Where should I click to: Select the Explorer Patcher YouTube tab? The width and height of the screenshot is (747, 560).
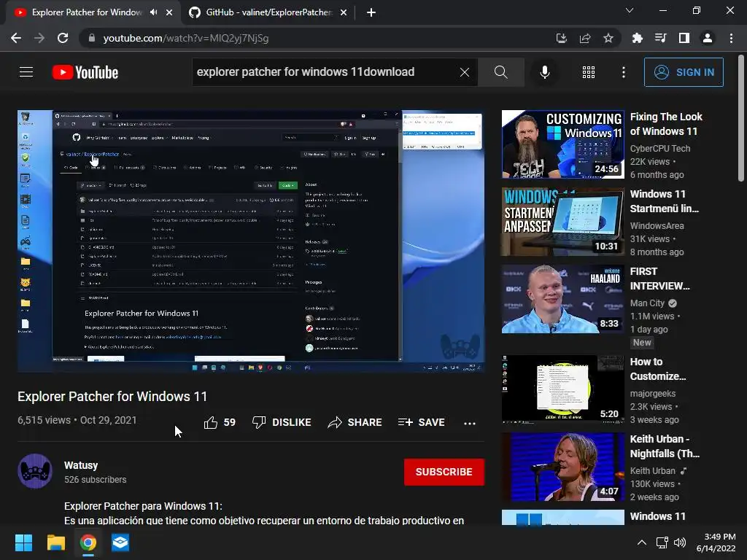tap(87, 12)
